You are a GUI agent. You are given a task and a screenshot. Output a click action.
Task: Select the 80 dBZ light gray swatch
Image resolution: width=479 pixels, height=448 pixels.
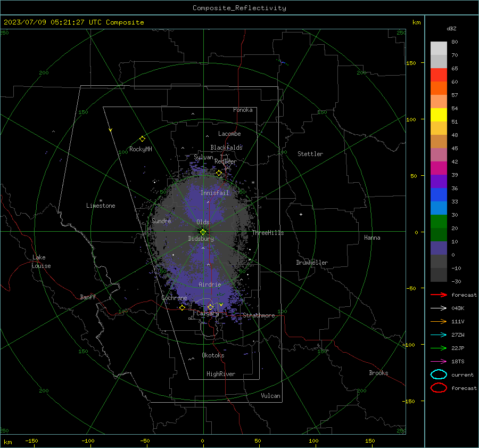pos(439,48)
